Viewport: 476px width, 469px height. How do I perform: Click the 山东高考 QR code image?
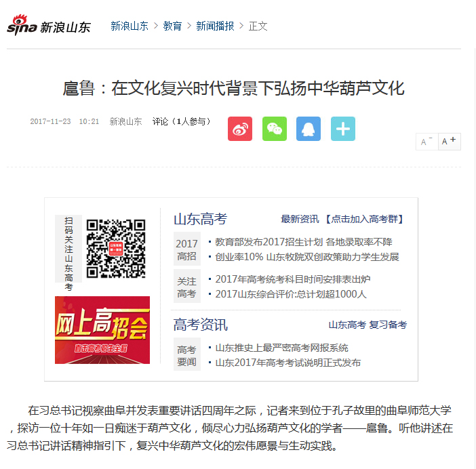coord(116,249)
